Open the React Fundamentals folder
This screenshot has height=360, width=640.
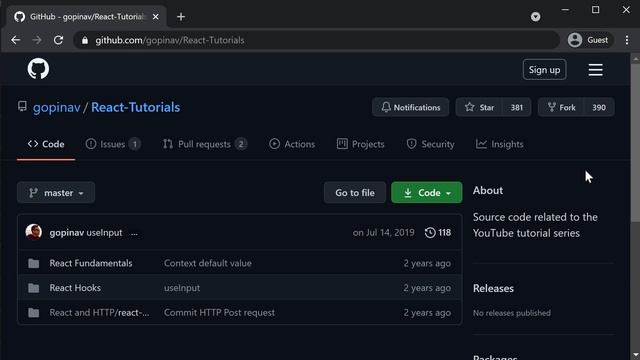click(x=91, y=263)
